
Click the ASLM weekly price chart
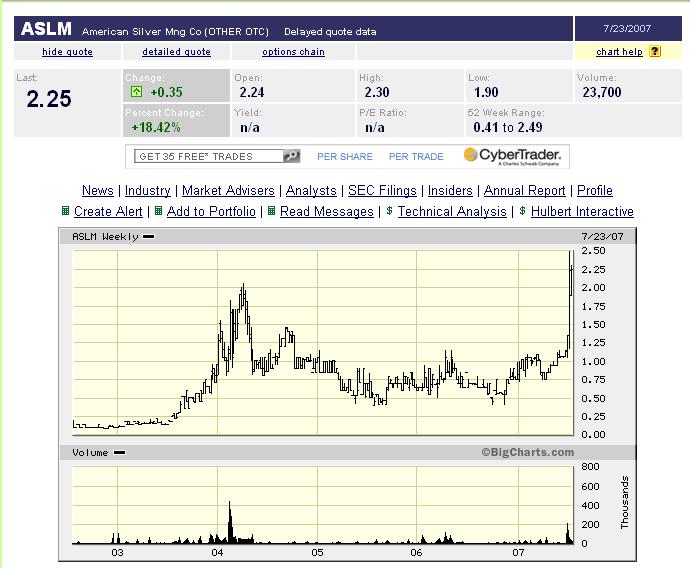(323, 342)
